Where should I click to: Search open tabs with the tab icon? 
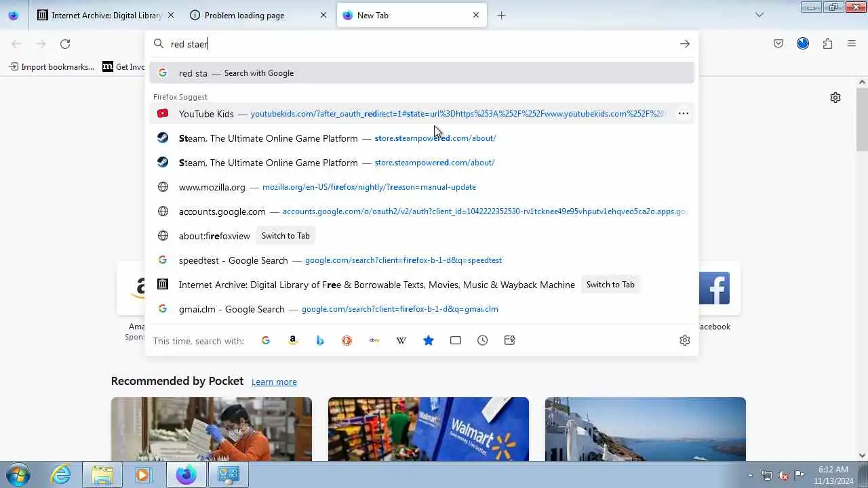456,340
